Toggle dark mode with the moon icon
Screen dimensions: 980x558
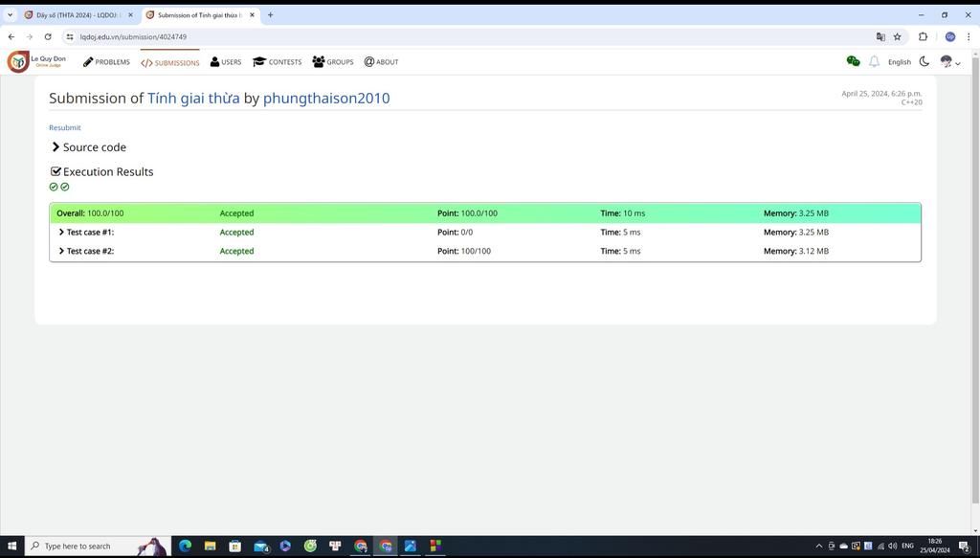[x=924, y=61]
